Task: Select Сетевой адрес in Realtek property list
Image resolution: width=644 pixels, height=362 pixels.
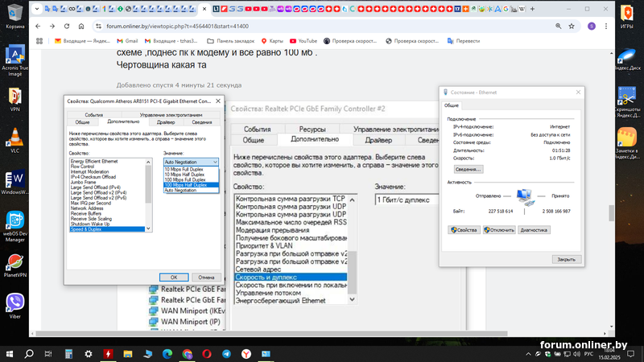Action: [x=291, y=269]
